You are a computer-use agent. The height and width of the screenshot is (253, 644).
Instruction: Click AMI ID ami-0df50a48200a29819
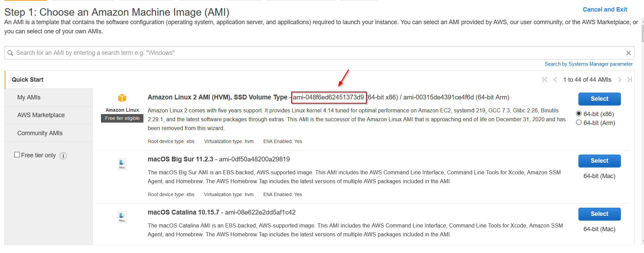coord(254,159)
